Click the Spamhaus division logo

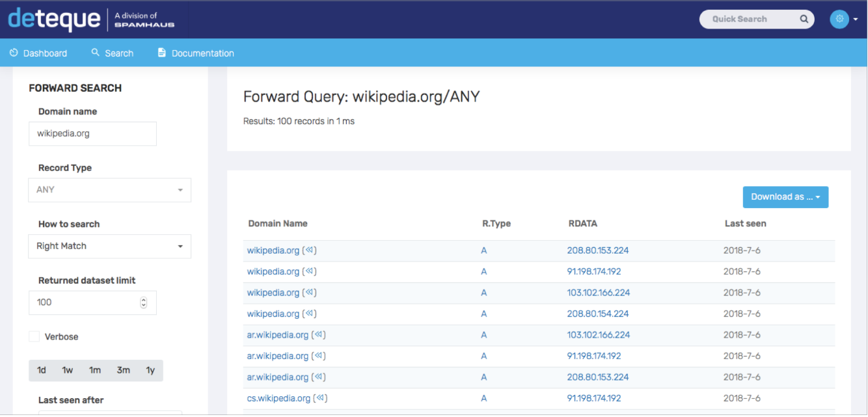(144, 20)
